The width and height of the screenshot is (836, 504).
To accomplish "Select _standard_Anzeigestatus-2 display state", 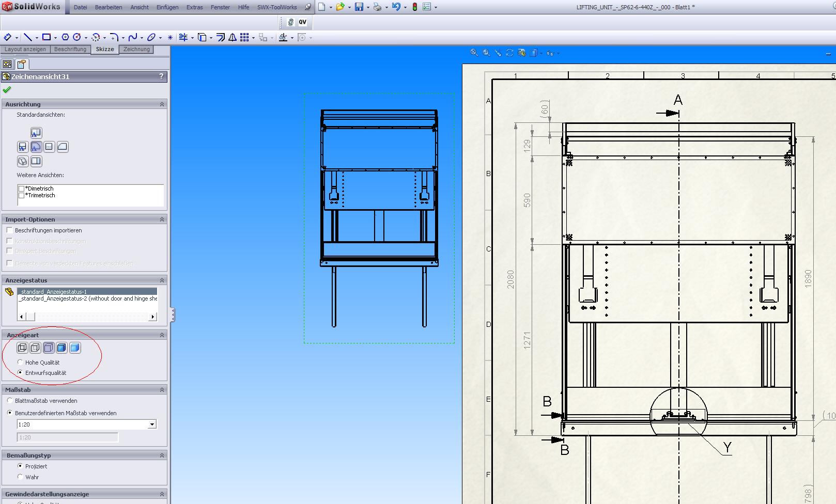I will [87, 298].
